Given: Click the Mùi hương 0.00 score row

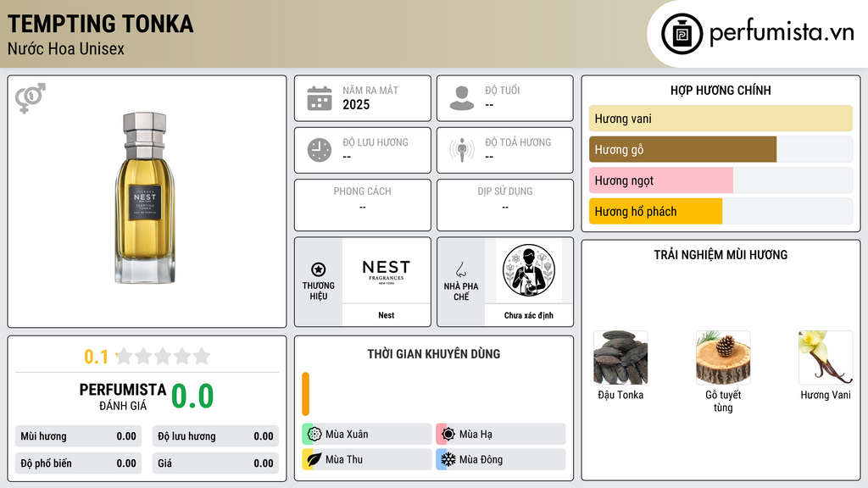Looking at the screenshot, I should [x=78, y=436].
